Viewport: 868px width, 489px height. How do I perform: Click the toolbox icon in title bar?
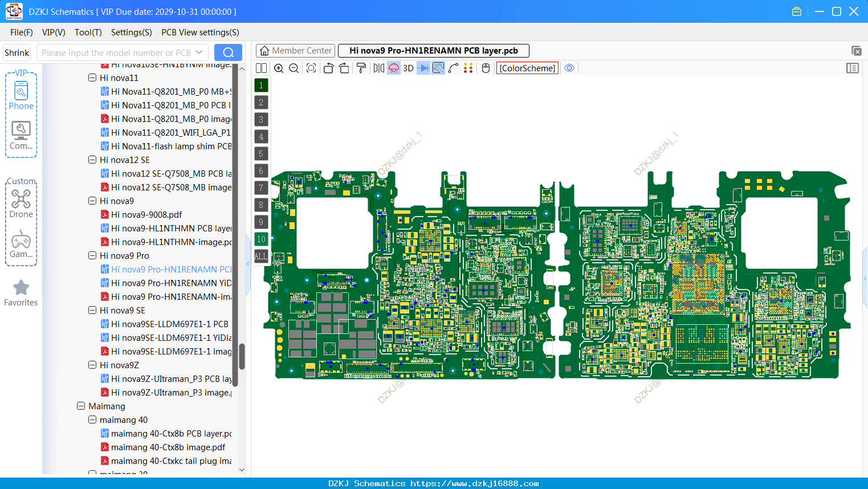[x=797, y=11]
